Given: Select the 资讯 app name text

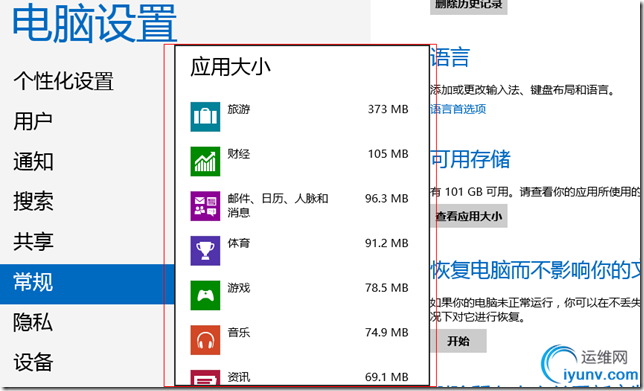Looking at the screenshot, I should 239,377.
